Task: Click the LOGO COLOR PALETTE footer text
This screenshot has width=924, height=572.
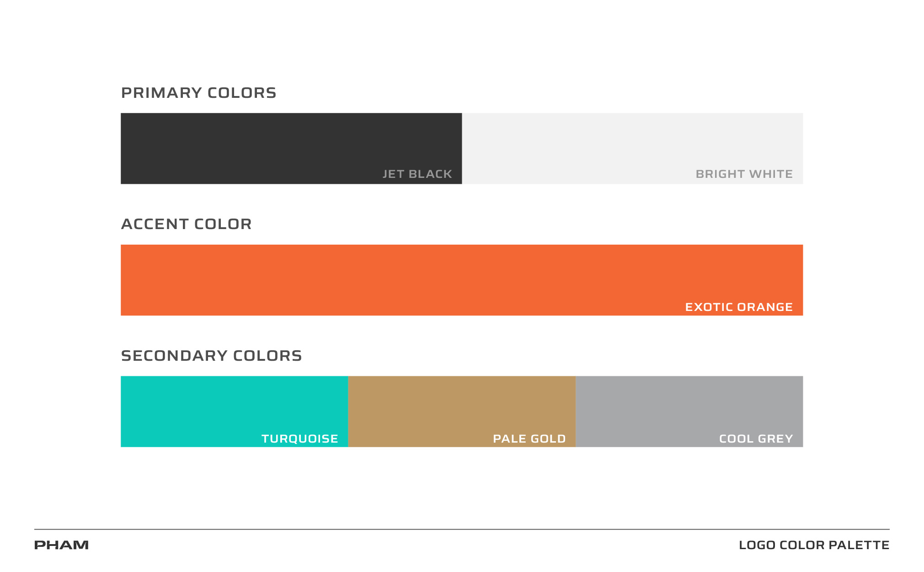Action: point(814,545)
